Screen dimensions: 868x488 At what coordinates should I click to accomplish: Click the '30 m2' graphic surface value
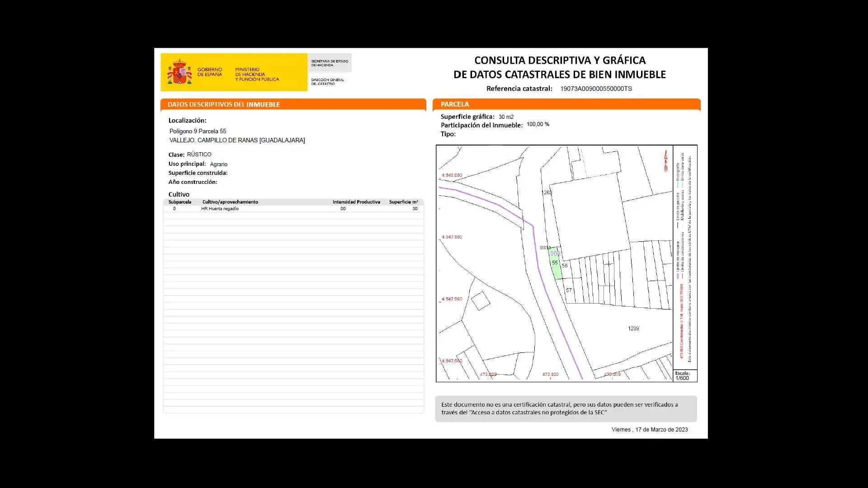tap(506, 117)
